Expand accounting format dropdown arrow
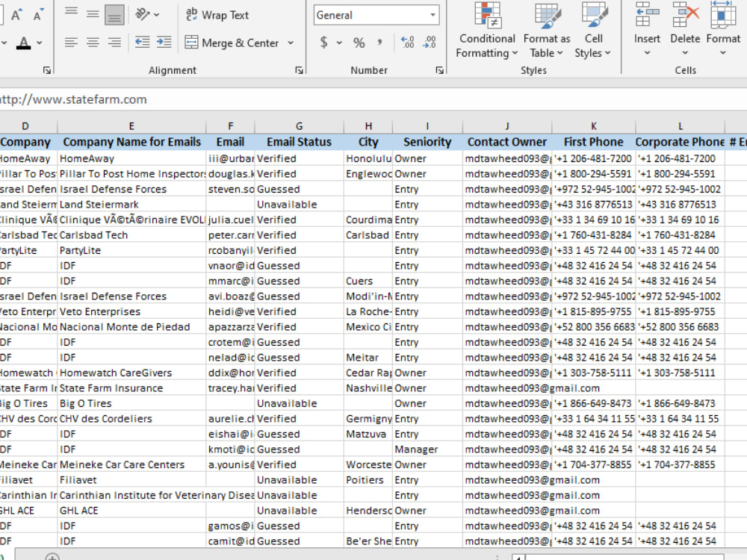Viewport: 747px width, 560px height. (339, 43)
